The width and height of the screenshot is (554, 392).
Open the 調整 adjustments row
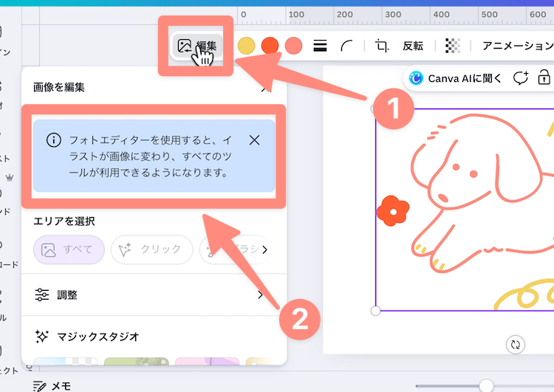click(x=154, y=295)
